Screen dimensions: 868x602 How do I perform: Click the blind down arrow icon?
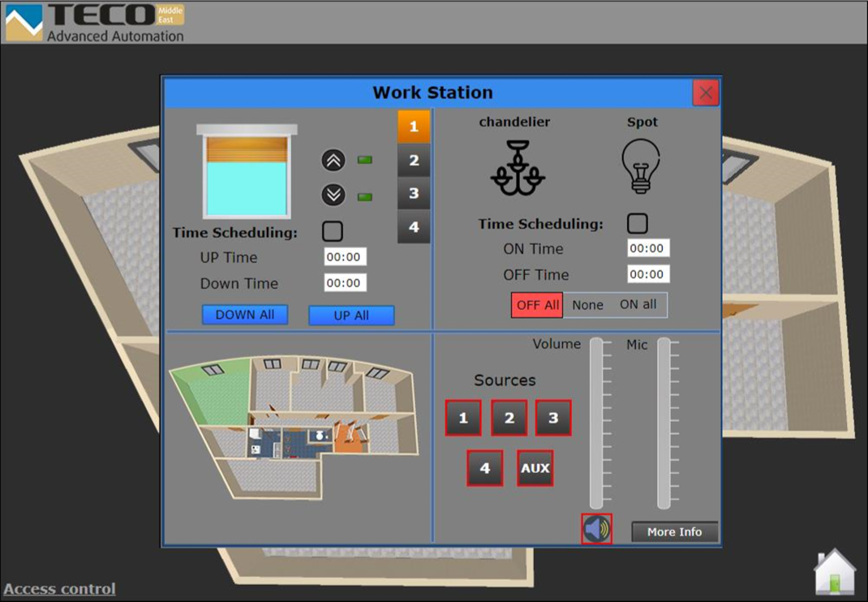click(x=333, y=196)
